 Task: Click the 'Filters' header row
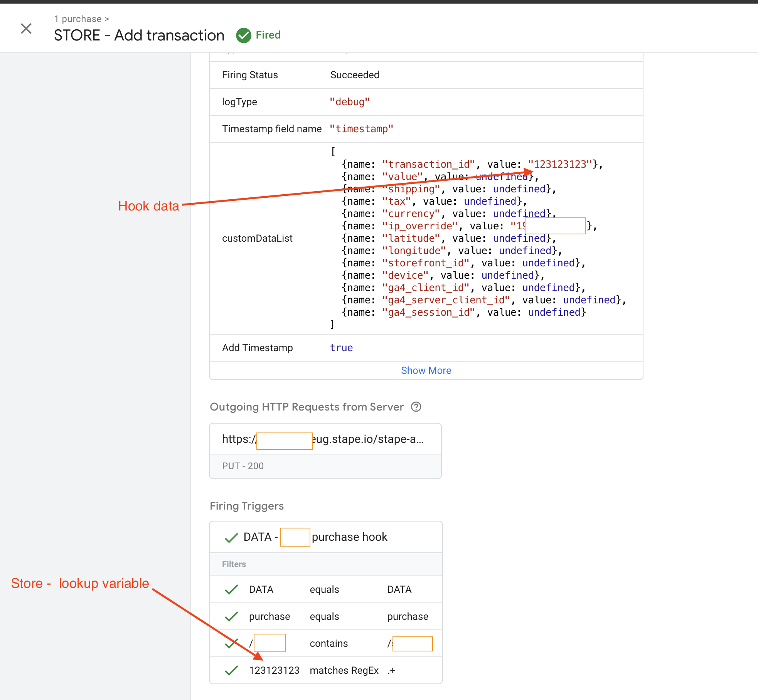pos(326,564)
